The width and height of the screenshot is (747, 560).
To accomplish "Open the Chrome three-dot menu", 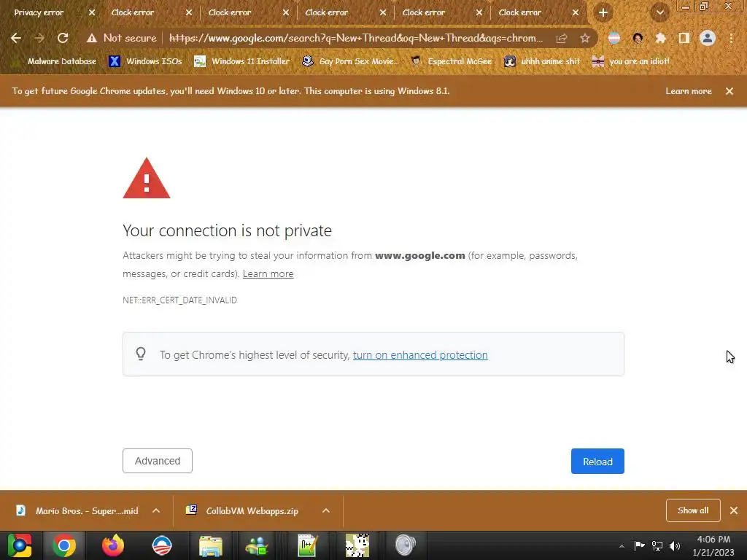I will (731, 38).
